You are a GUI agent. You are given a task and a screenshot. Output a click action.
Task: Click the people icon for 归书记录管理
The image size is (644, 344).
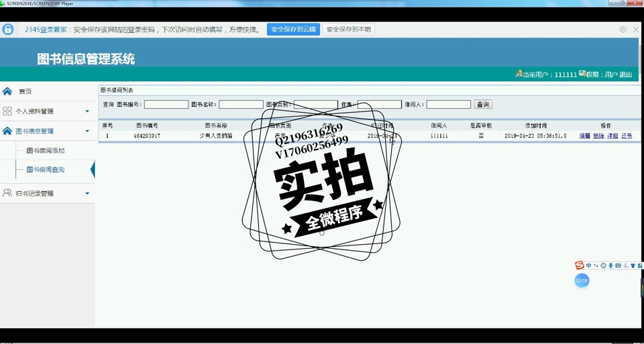(7, 193)
